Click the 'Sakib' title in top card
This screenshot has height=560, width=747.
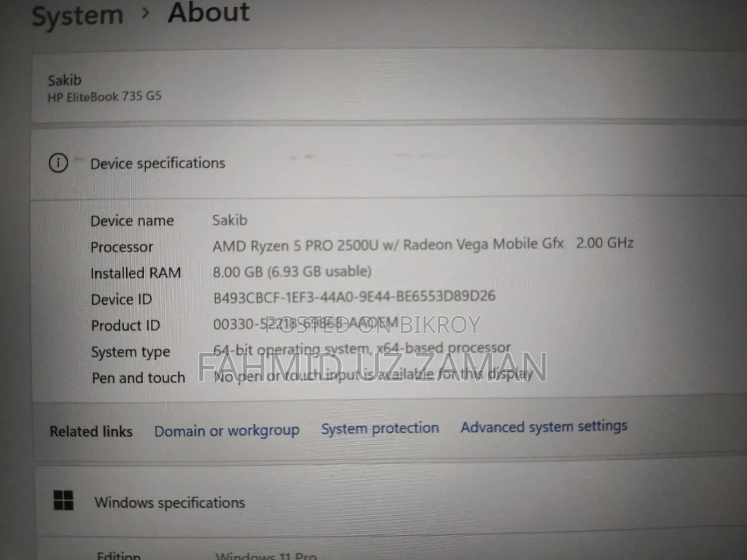click(64, 80)
